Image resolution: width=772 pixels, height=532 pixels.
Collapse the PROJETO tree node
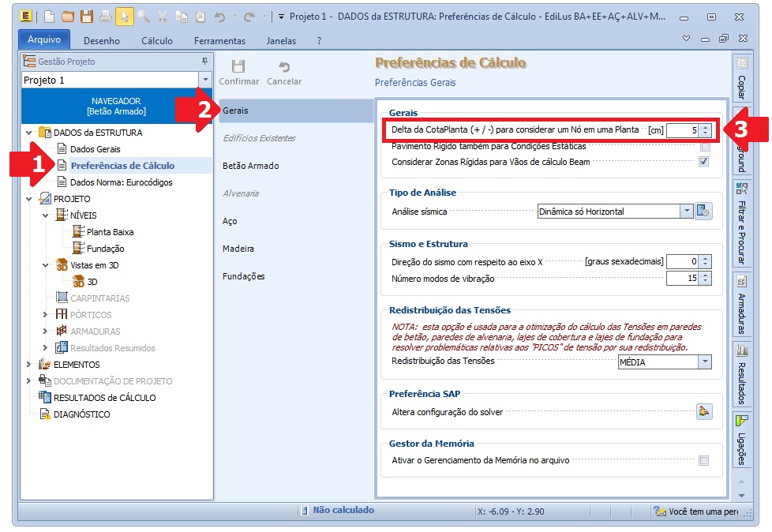(x=28, y=199)
